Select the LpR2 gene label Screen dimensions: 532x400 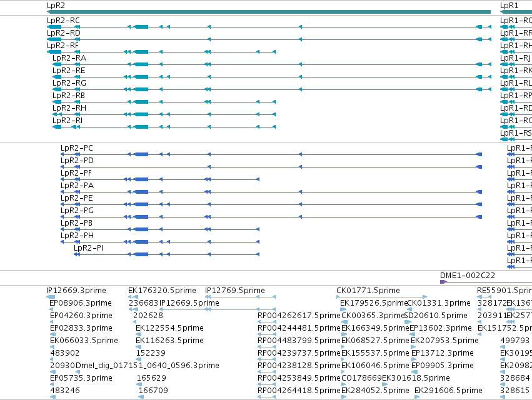click(56, 6)
